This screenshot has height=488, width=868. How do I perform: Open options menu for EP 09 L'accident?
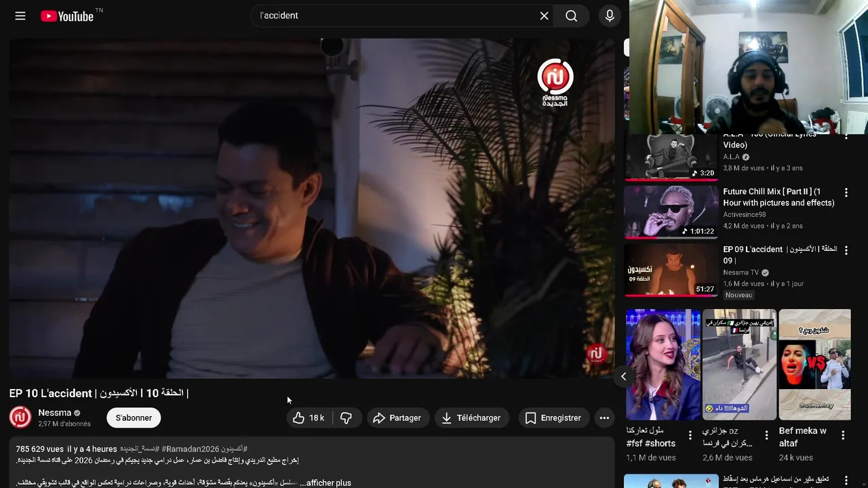pos(846,250)
